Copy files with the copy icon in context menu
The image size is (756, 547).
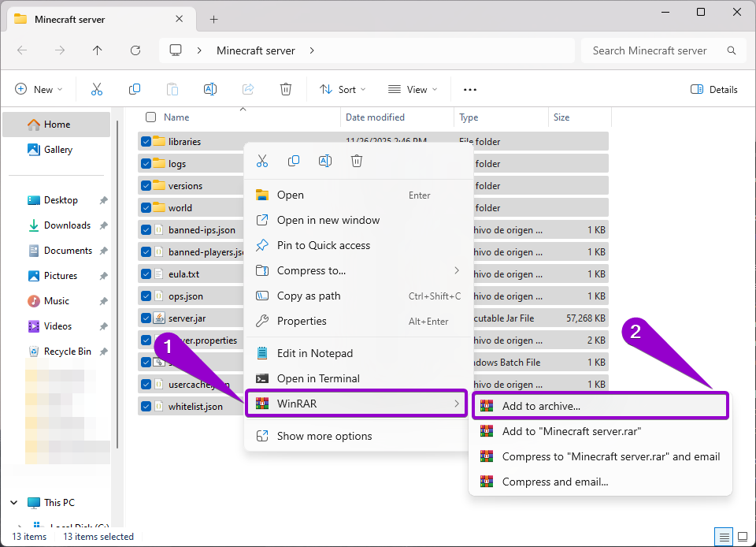pos(294,160)
